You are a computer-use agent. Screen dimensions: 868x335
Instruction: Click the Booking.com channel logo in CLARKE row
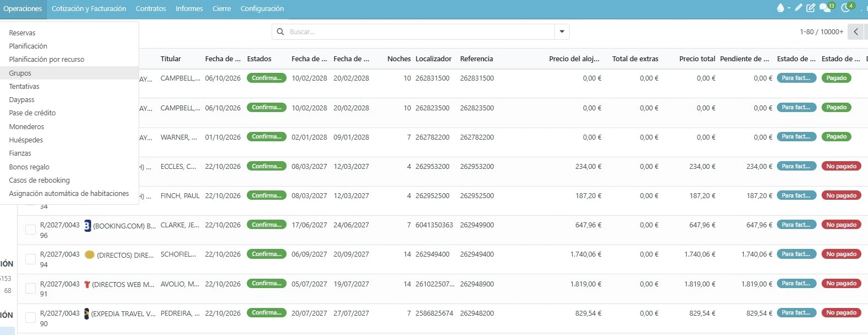[x=88, y=225]
